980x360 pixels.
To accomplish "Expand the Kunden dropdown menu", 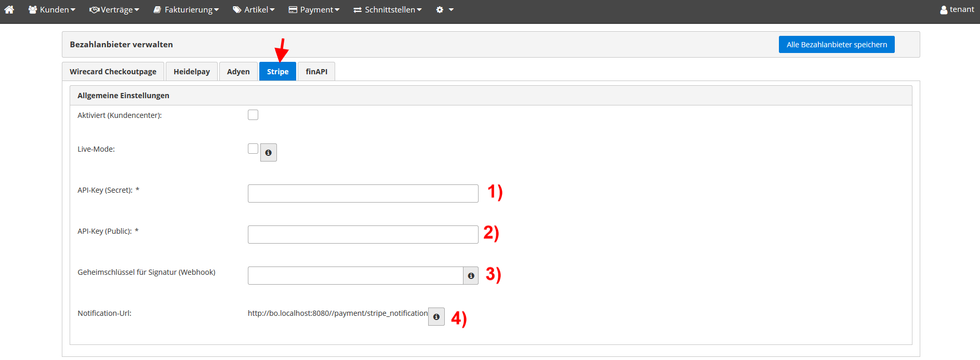I will pyautogui.click(x=52, y=10).
